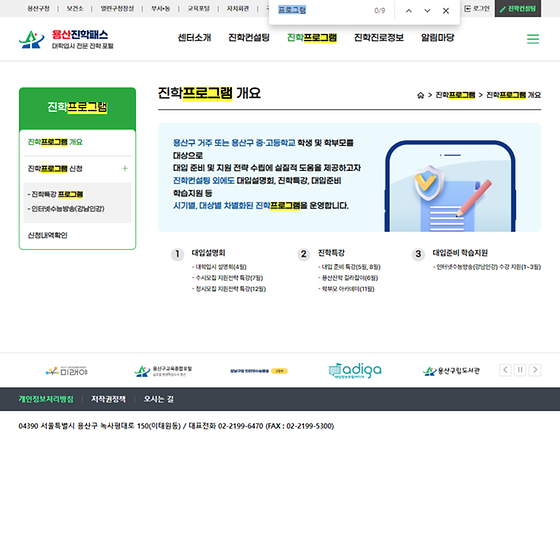Click the home icon in the breadcrumb
The width and height of the screenshot is (560, 553).
(x=420, y=95)
